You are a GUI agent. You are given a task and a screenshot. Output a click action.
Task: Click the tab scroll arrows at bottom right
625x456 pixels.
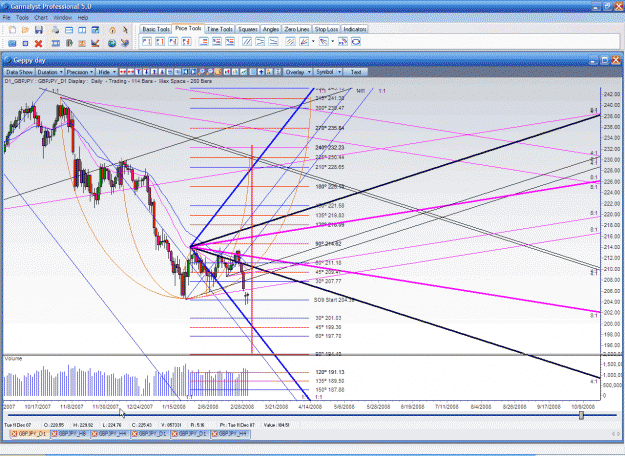point(615,434)
